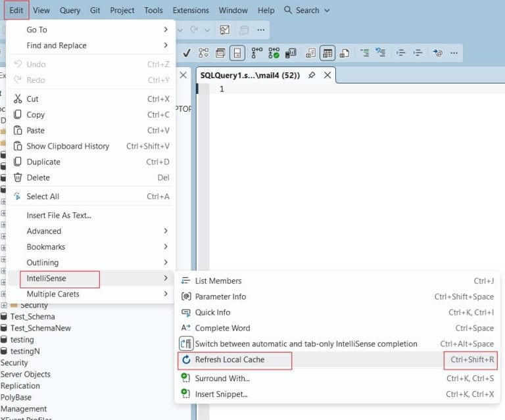The width and height of the screenshot is (505, 420).
Task: Click the Parse checkmark icon in toolbar
Action: (187, 53)
